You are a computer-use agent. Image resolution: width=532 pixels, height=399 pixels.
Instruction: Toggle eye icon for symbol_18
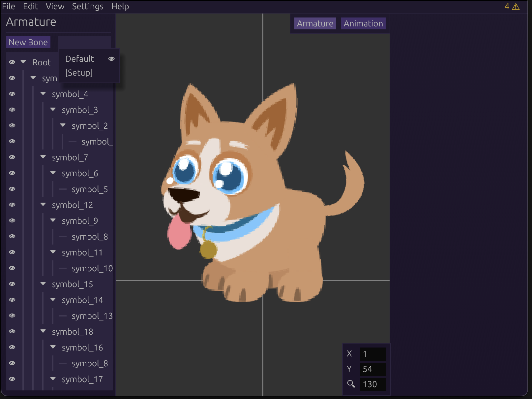(12, 331)
